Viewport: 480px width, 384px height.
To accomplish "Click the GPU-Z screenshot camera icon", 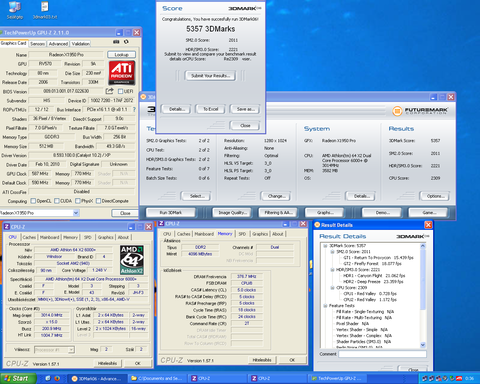I will pyautogui.click(x=116, y=42).
